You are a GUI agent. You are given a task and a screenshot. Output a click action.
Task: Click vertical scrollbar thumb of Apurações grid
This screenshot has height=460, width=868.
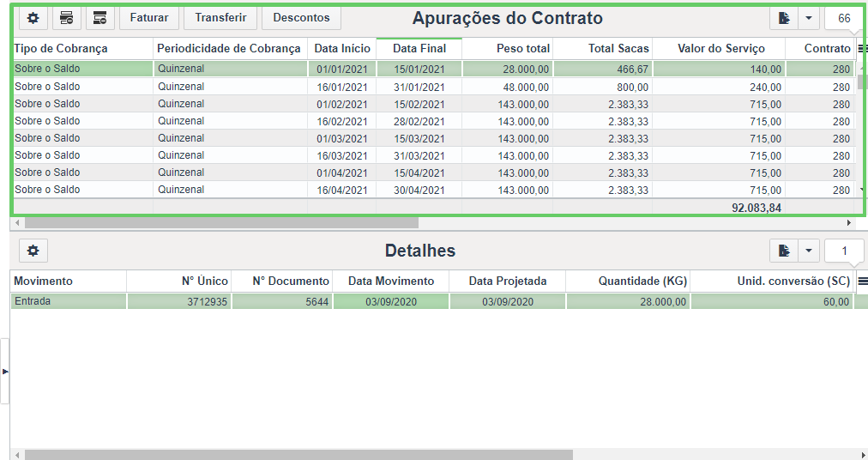point(861,82)
